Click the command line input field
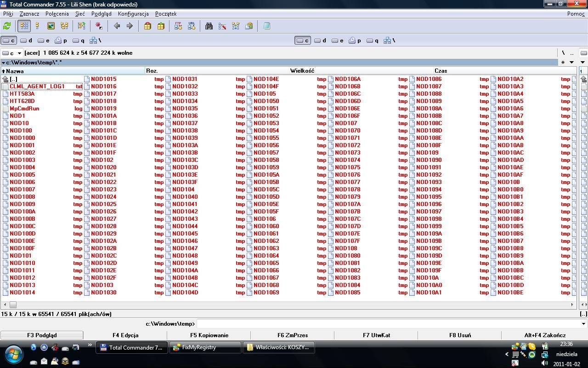Screen dimensions: 588x368 388,324
